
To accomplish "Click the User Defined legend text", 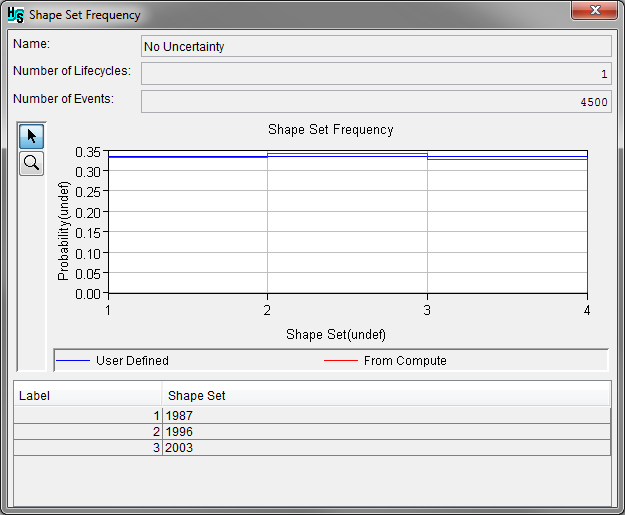I will pyautogui.click(x=132, y=360).
